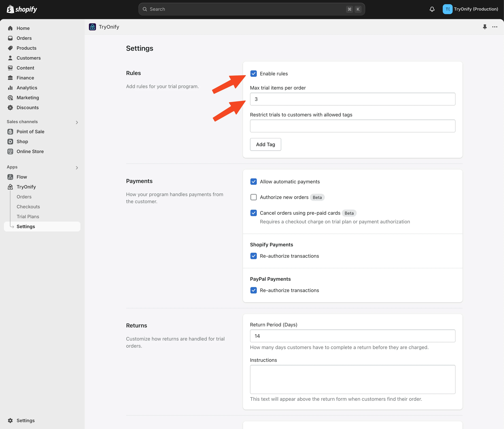Click the Flow app icon
The image size is (504, 429).
10,177
